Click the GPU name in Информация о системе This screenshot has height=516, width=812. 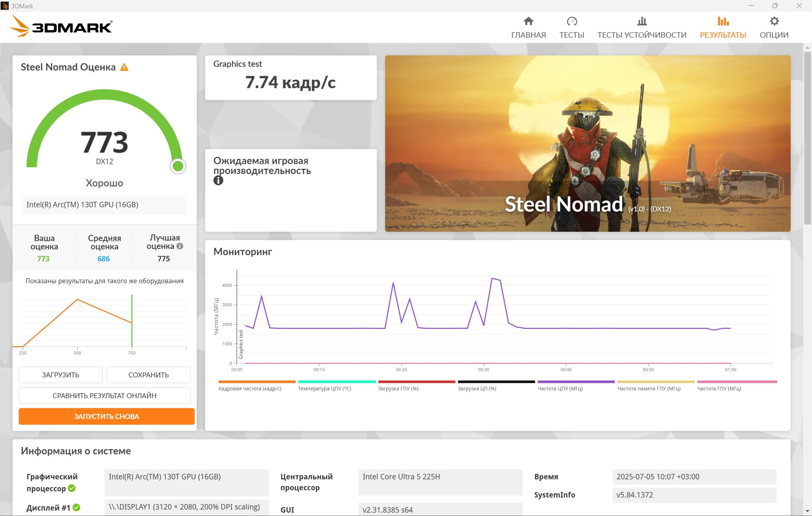click(x=187, y=483)
